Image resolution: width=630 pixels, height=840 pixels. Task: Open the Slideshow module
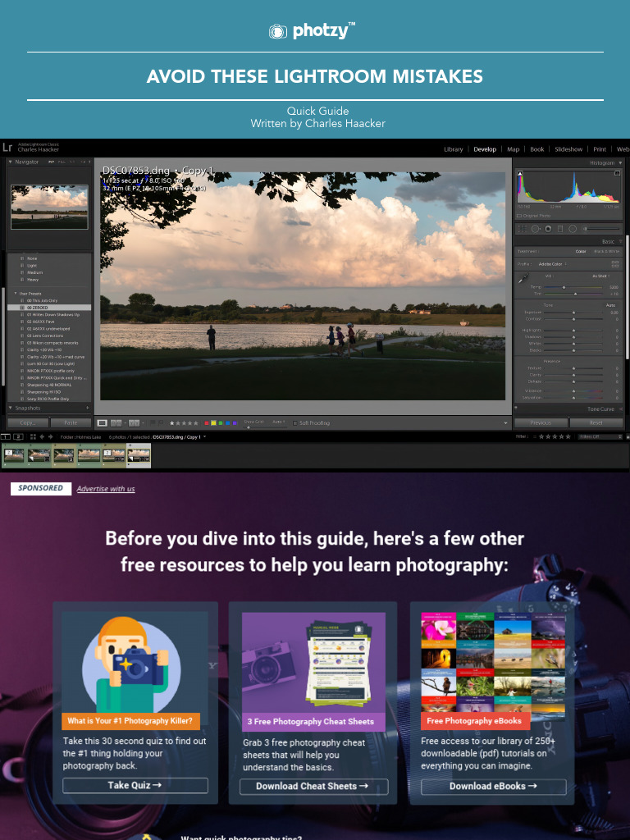tap(568, 149)
